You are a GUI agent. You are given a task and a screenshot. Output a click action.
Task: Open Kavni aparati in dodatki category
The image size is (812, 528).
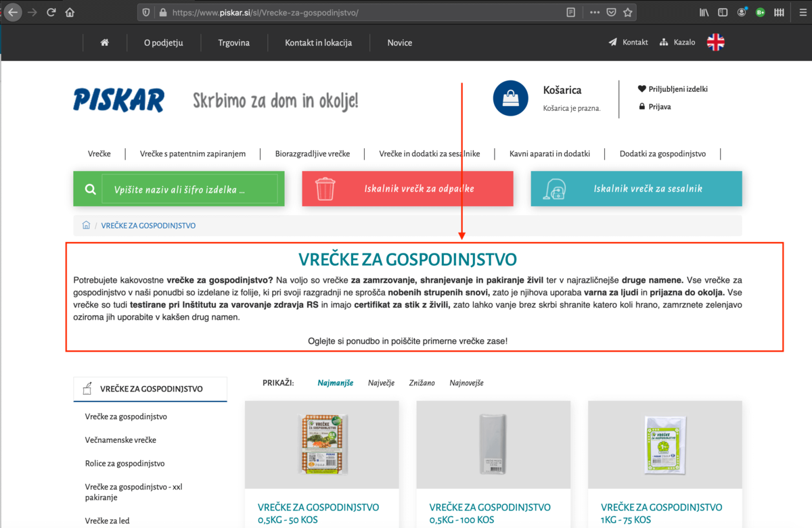pyautogui.click(x=549, y=153)
